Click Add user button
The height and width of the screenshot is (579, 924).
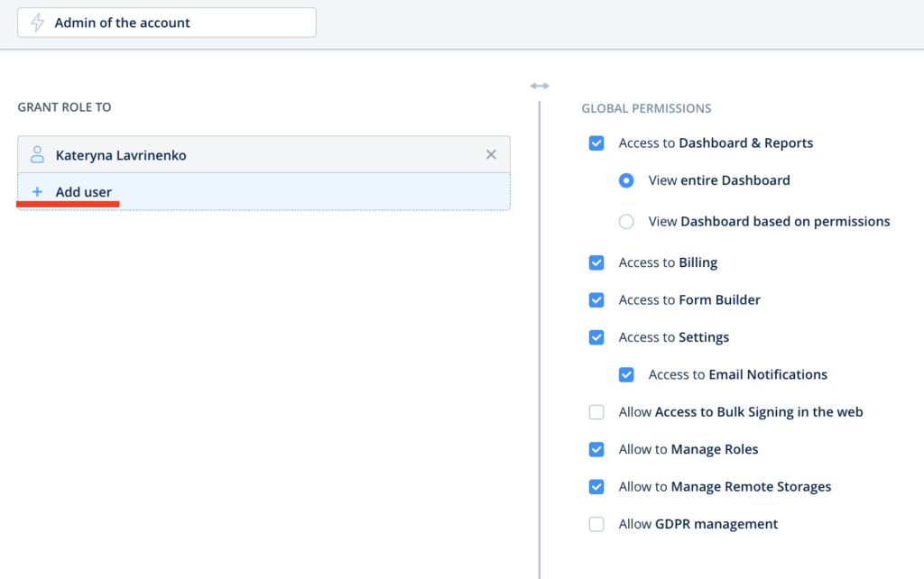point(83,192)
